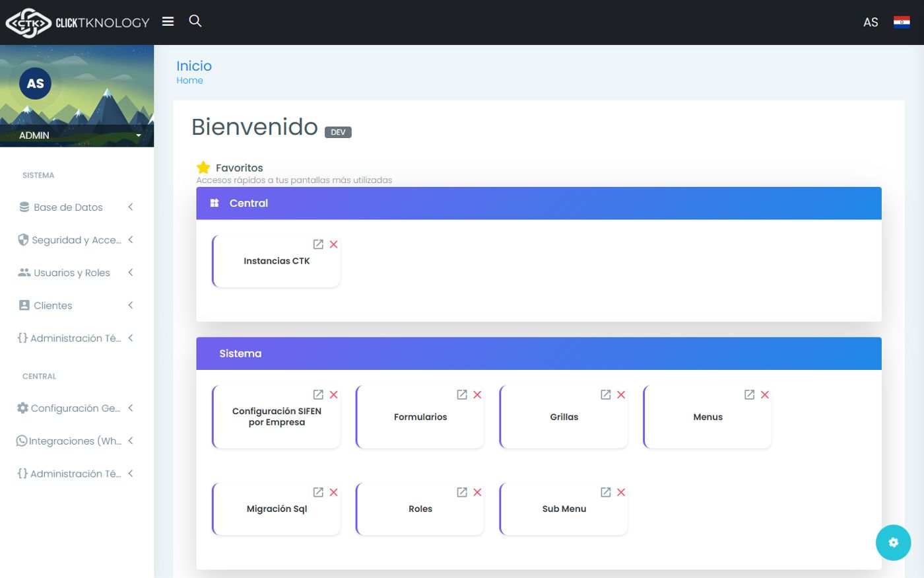
Task: Open Clientes menu item
Action: click(77, 305)
